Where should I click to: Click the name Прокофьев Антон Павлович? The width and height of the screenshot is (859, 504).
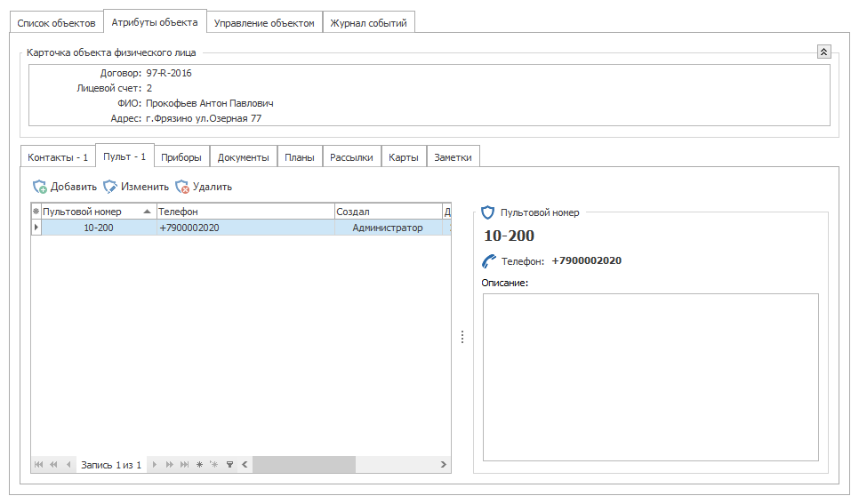tap(209, 103)
